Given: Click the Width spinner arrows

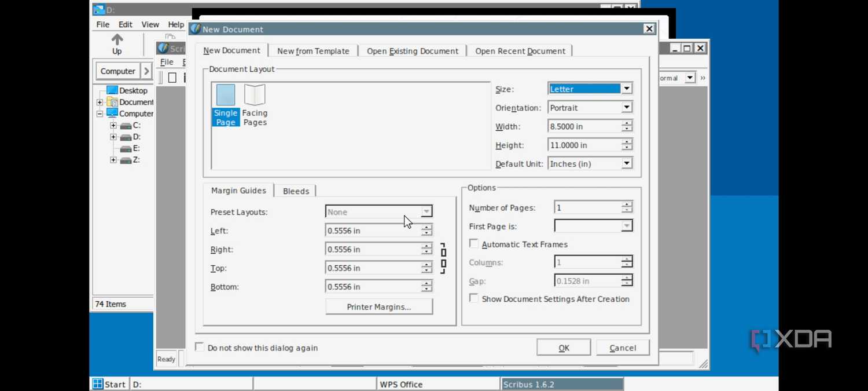Looking at the screenshot, I should tap(627, 126).
